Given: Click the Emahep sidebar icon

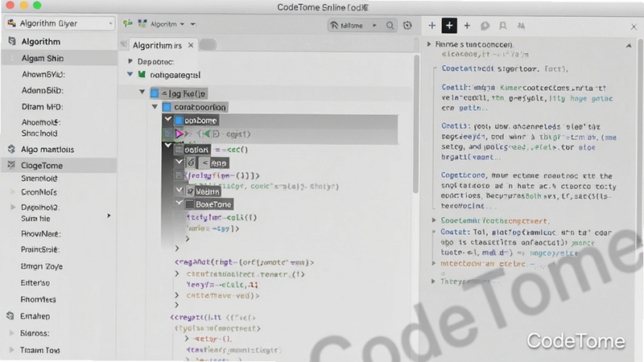Looking at the screenshot, I should [10, 315].
